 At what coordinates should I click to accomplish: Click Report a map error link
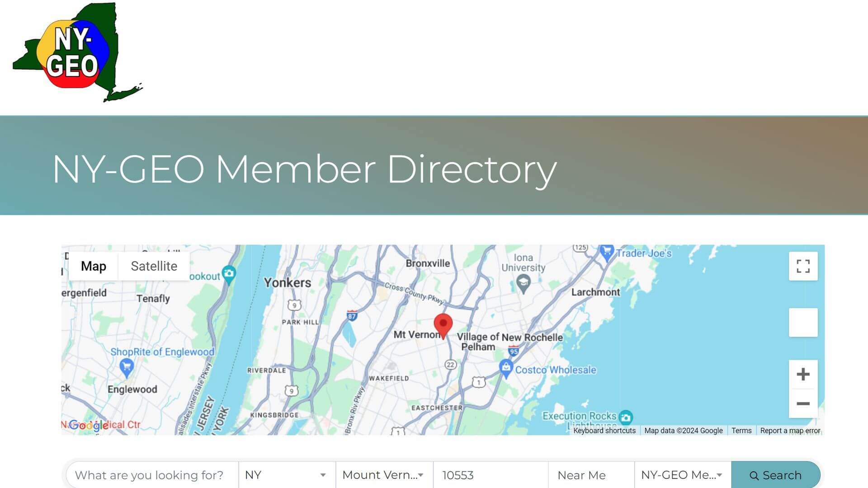[791, 430]
